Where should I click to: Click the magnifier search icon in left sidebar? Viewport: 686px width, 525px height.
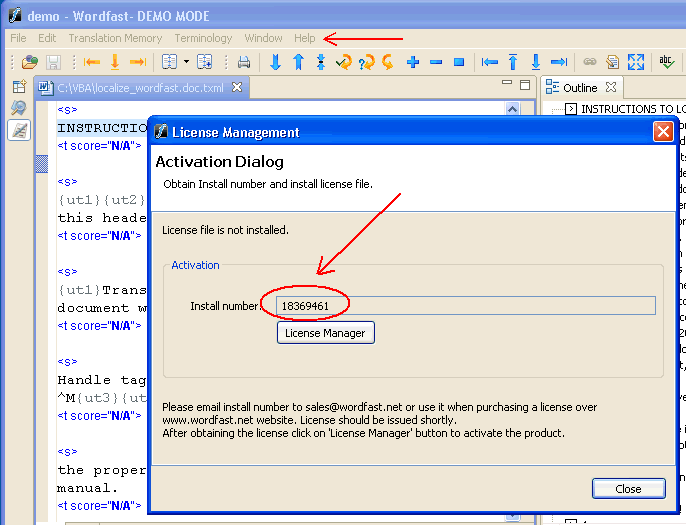tap(19, 108)
